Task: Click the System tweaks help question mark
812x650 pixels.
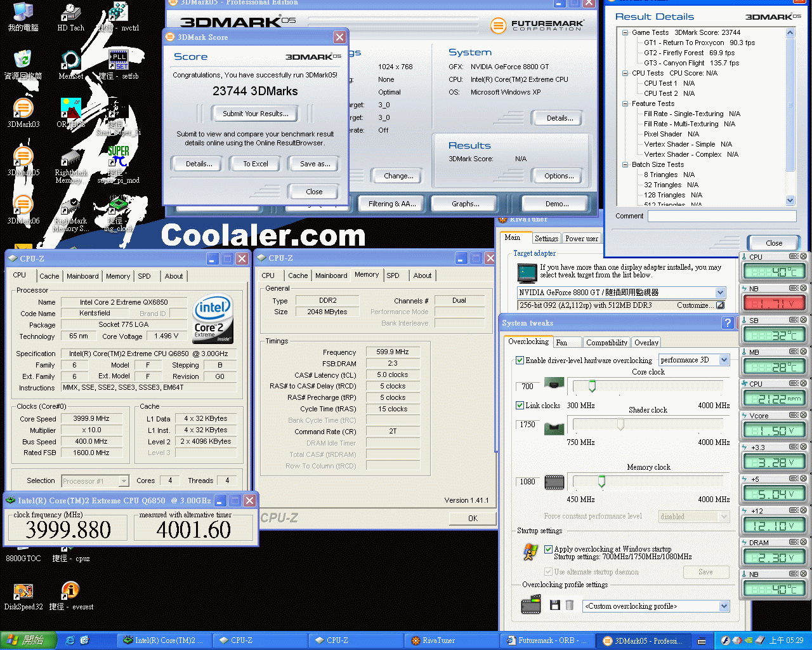Action: [x=728, y=323]
